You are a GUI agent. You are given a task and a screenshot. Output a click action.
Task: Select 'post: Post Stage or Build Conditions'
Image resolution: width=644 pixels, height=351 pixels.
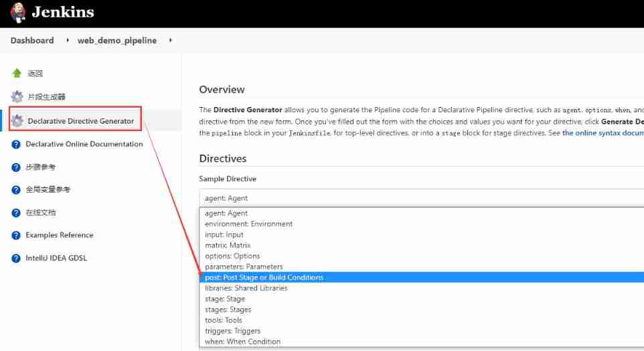422,277
